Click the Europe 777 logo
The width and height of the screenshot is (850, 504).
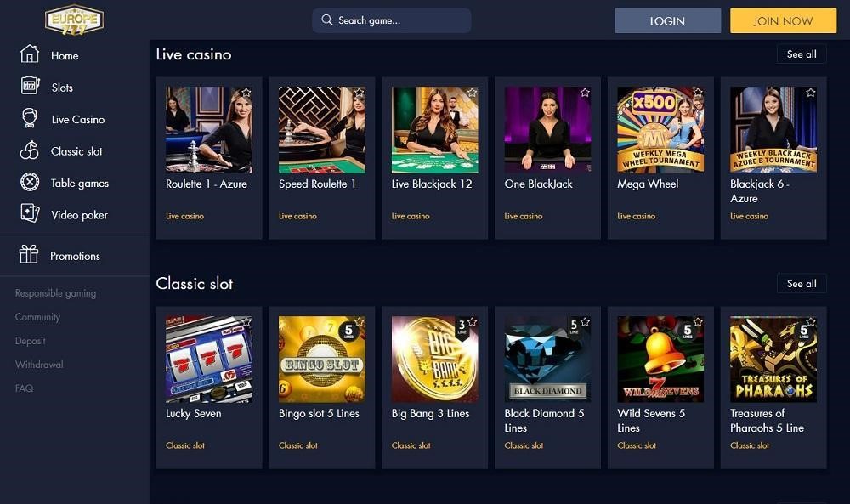coord(74,20)
